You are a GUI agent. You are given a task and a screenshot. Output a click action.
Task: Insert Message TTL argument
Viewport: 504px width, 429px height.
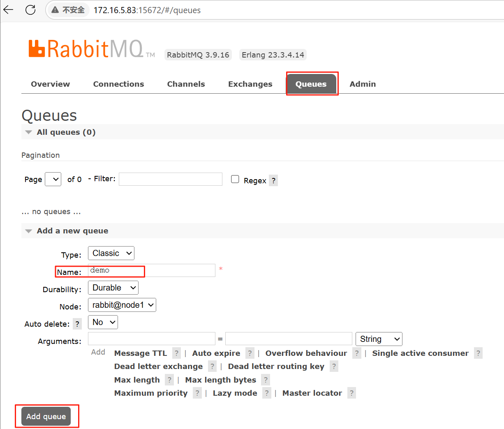pos(141,353)
